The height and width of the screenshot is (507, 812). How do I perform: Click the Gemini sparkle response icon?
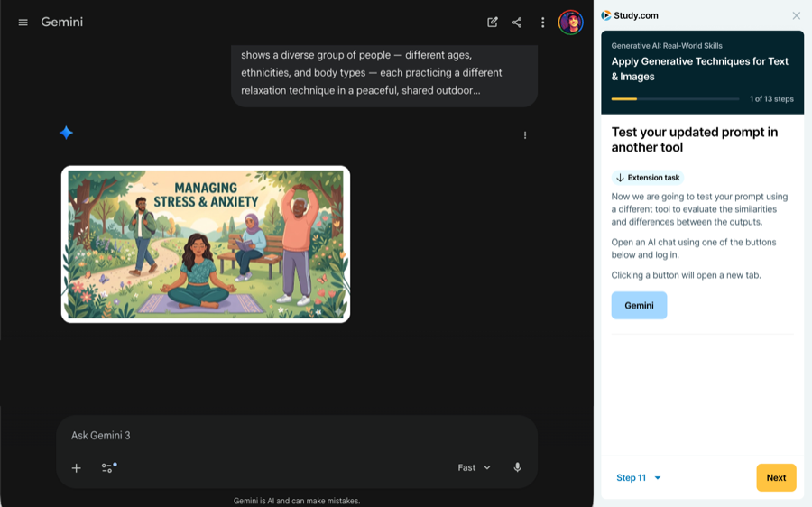(66, 133)
